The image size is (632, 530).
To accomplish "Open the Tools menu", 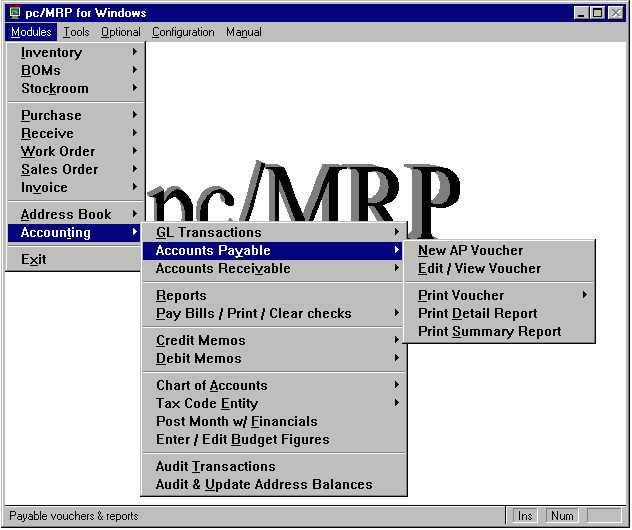I will [x=76, y=32].
